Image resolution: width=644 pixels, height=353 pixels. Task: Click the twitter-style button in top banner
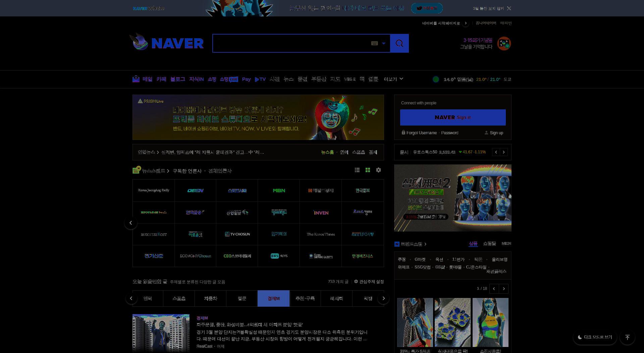click(427, 8)
